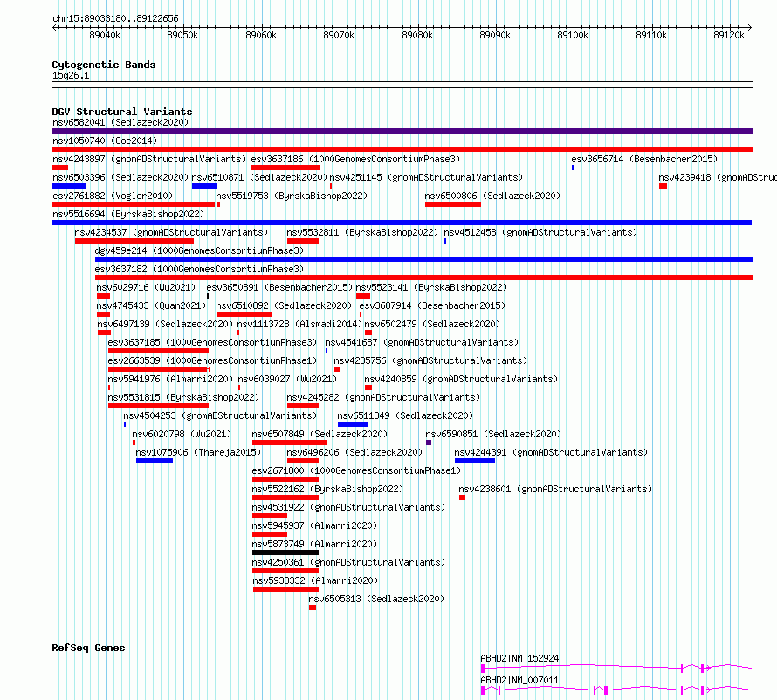Click the esv3637182 red variant bar
Image resolution: width=777 pixels, height=700 pixels.
[423, 278]
